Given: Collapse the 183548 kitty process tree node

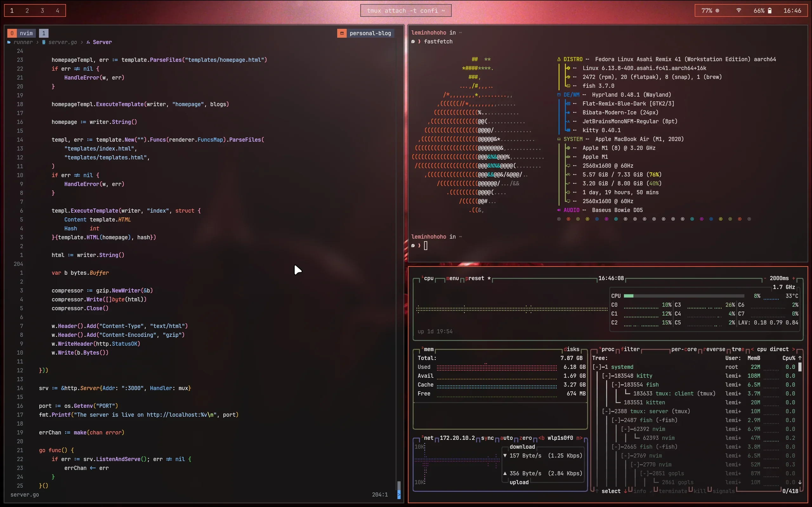Looking at the screenshot, I should click(x=606, y=376).
